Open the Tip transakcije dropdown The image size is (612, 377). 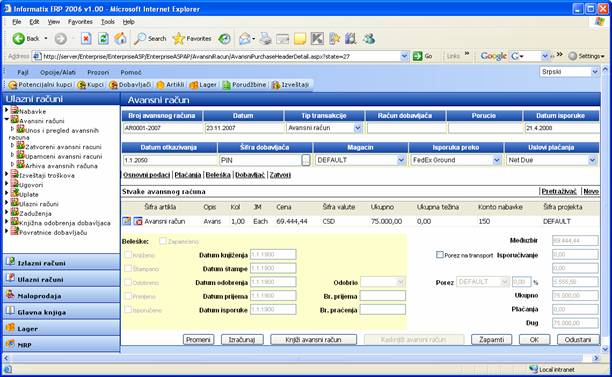click(x=358, y=128)
